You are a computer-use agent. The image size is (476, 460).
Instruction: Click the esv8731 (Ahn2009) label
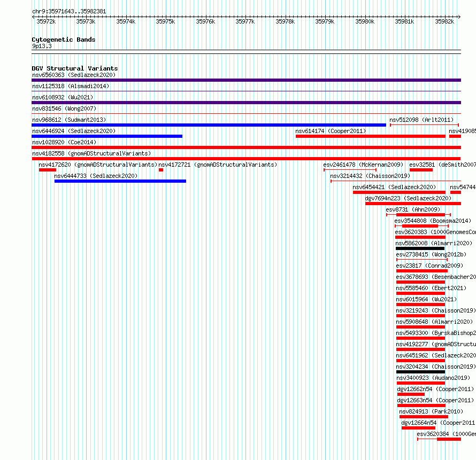(413, 209)
